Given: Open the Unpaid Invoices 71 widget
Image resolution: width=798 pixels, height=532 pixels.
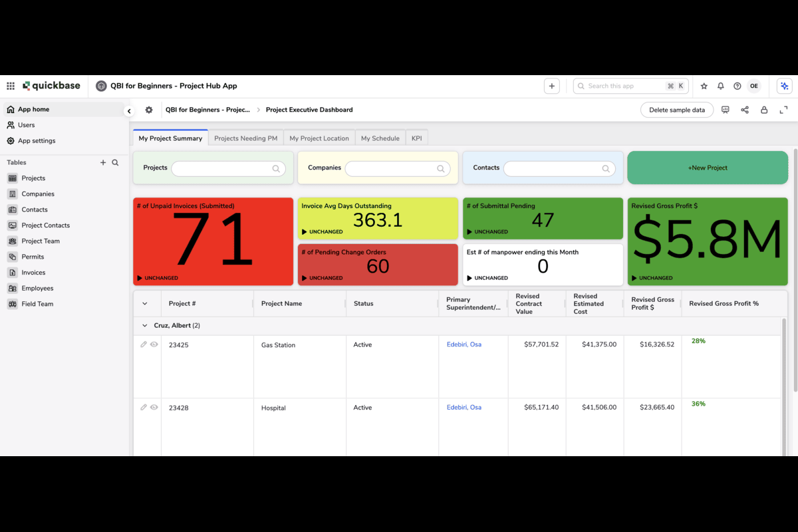Looking at the screenshot, I should [x=213, y=241].
